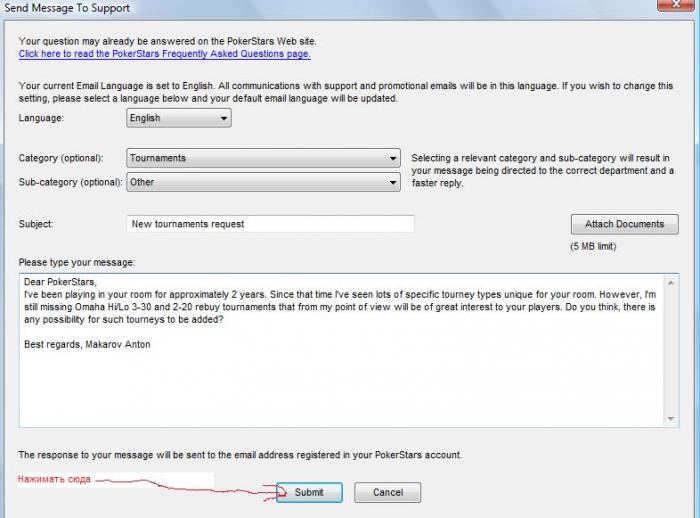Click inside the empty area of message box

click(344, 388)
